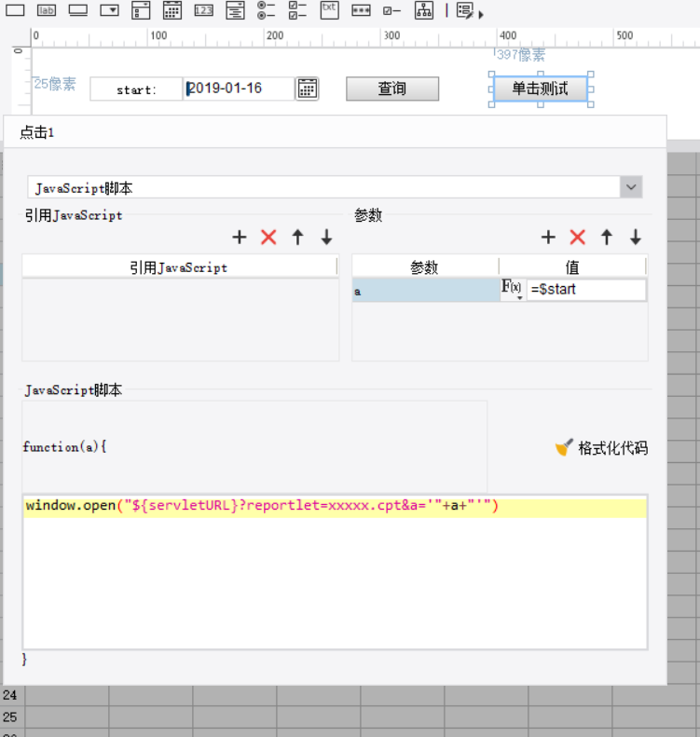Select the number field widget icon
Viewport: 700px width, 737px height.
point(203,10)
